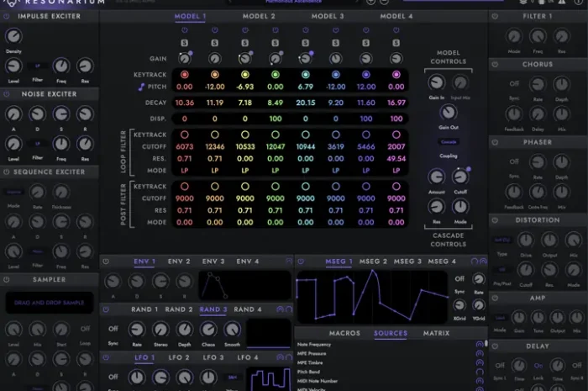Open the Noise Exciter filter type selector
Image resolution: width=588 pixels, height=391 pixels.
pyautogui.click(x=38, y=144)
